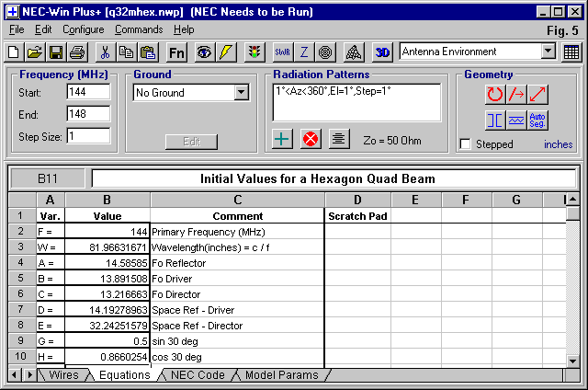
Task: Delete radiation pattern with red X button
Action: click(x=311, y=139)
